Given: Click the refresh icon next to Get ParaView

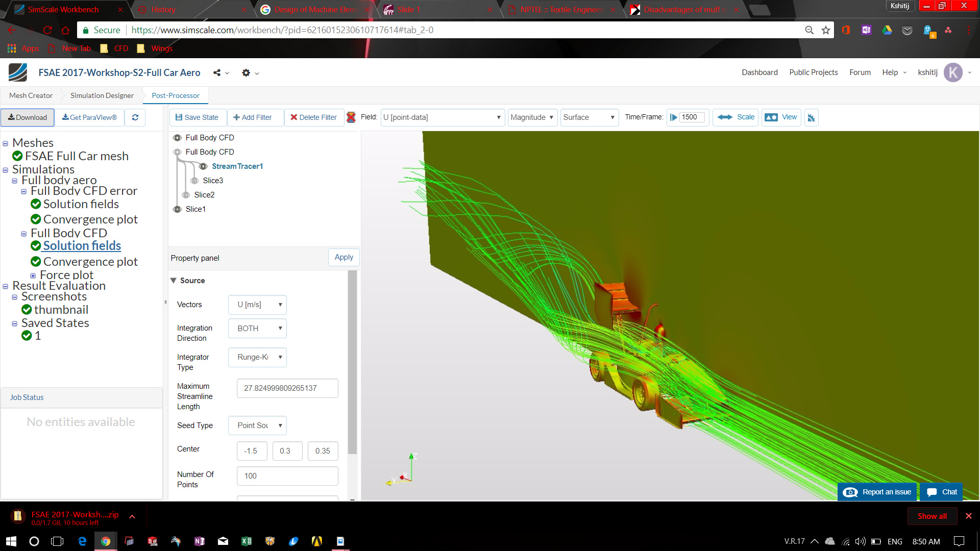Looking at the screenshot, I should point(135,117).
